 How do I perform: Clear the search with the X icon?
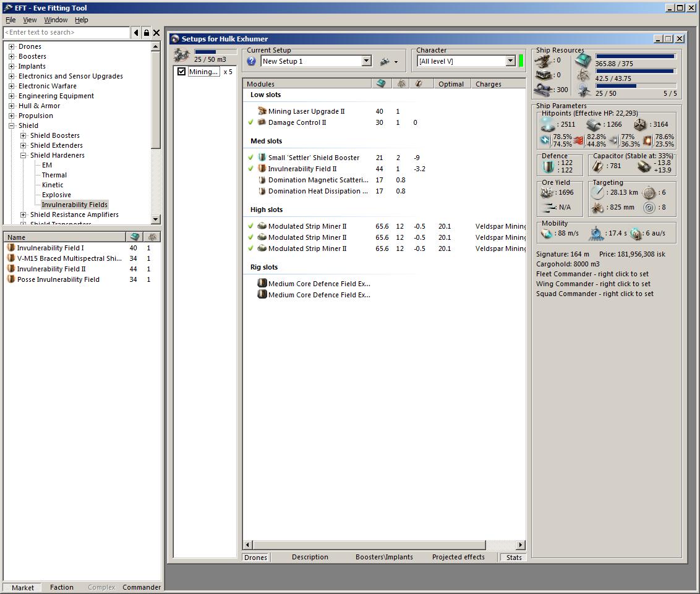[x=156, y=33]
